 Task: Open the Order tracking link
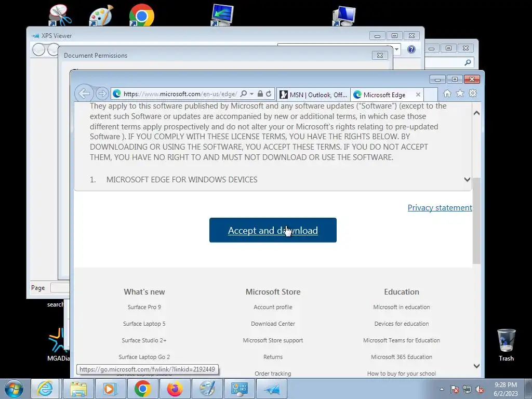pyautogui.click(x=273, y=374)
